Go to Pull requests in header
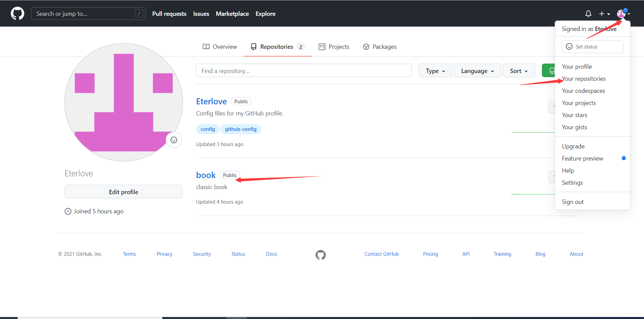This screenshot has height=319, width=644. coord(169,14)
